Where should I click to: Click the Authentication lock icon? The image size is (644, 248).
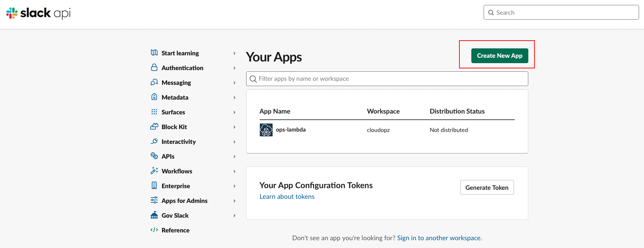(x=154, y=67)
